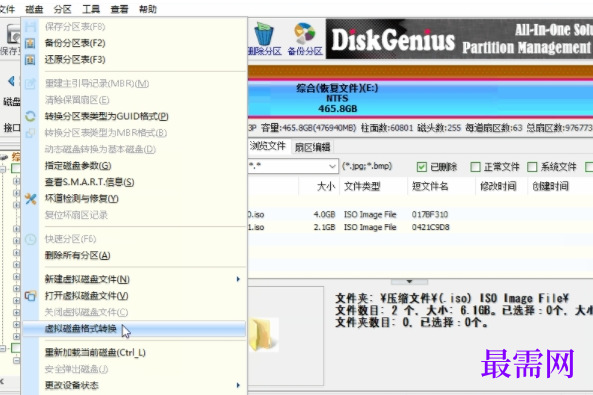The image size is (593, 395).
Task: Select 还原分区表(F3) menu entry
Action: coord(134,60)
